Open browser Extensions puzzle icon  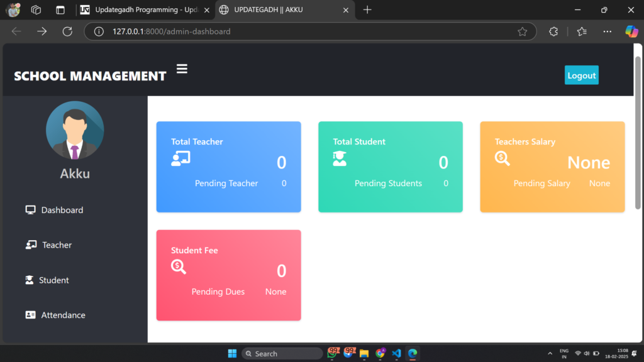point(553,31)
